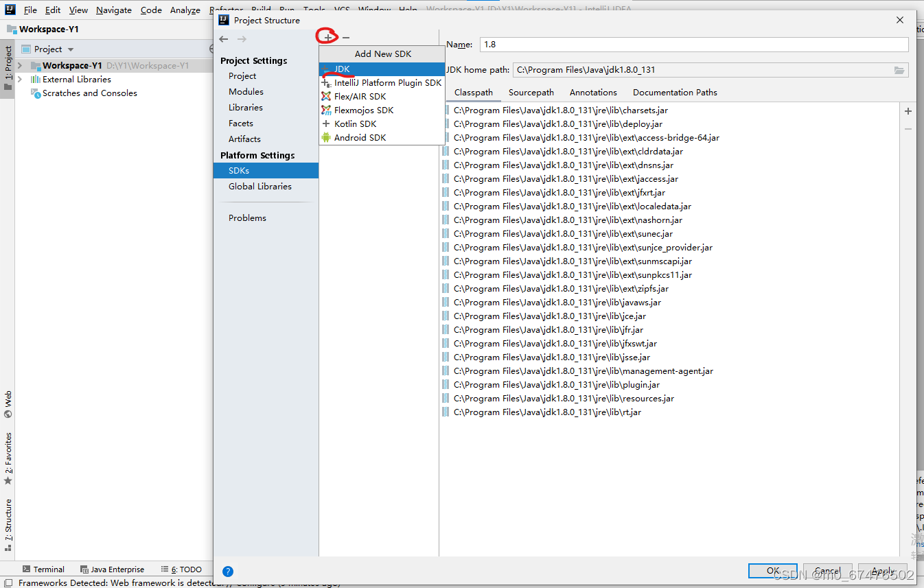Open the File menu
924x588 pixels.
[30, 10]
